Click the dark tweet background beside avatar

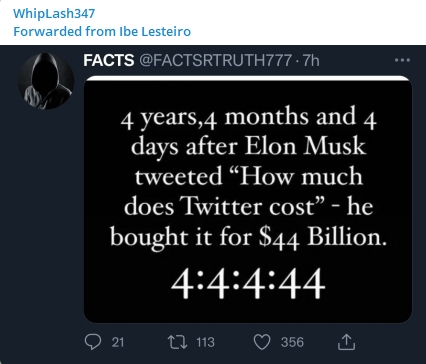tap(46, 217)
